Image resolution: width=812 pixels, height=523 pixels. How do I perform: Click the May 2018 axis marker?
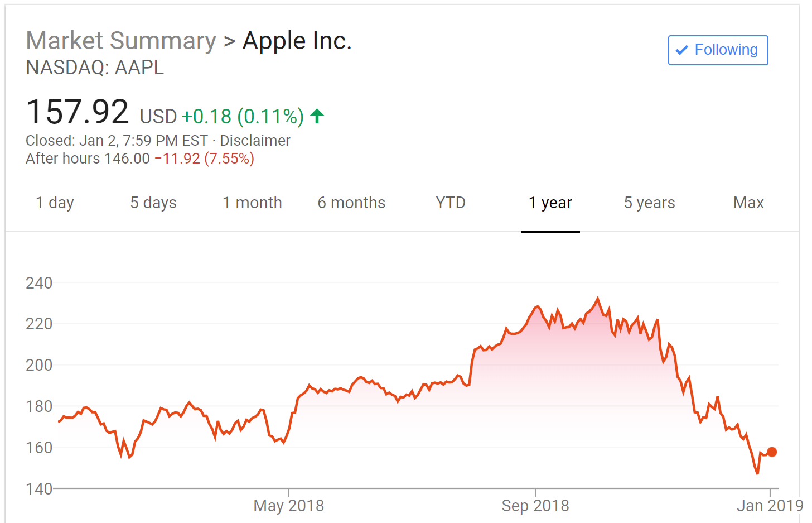(x=288, y=506)
